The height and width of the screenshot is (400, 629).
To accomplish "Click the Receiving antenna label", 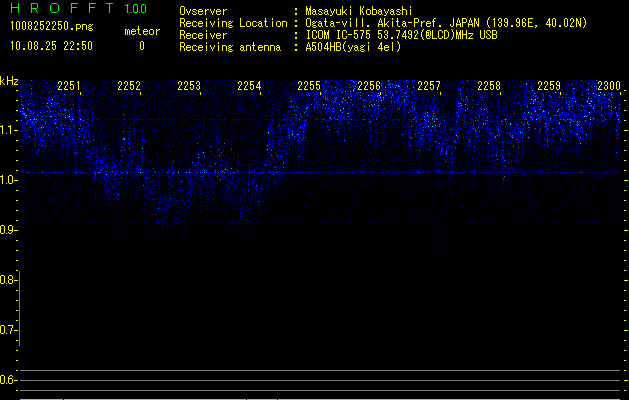I will [x=230, y=47].
